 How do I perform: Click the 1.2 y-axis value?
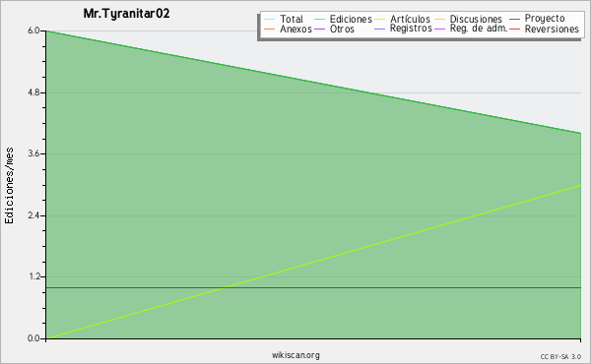(33, 276)
